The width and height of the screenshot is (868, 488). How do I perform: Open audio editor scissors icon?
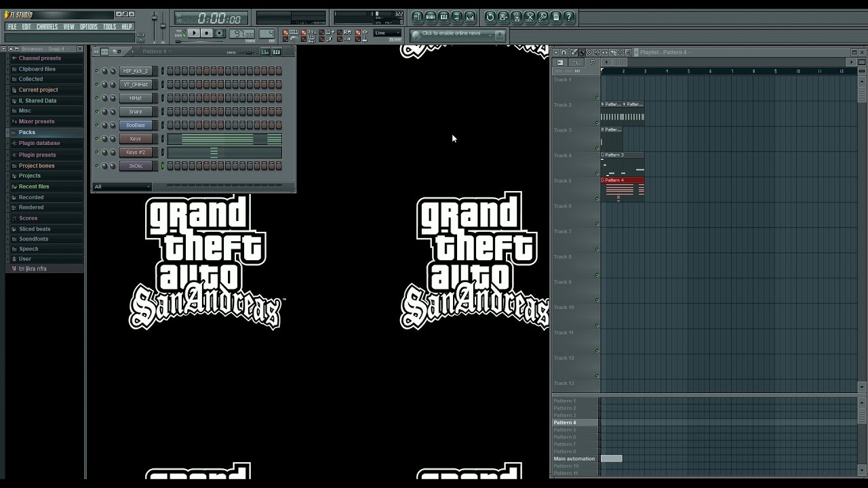pyautogui.click(x=530, y=17)
